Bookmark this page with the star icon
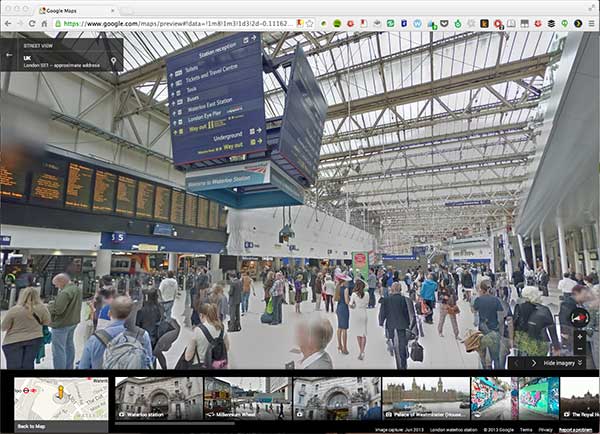The image size is (600, 434). pos(310,24)
